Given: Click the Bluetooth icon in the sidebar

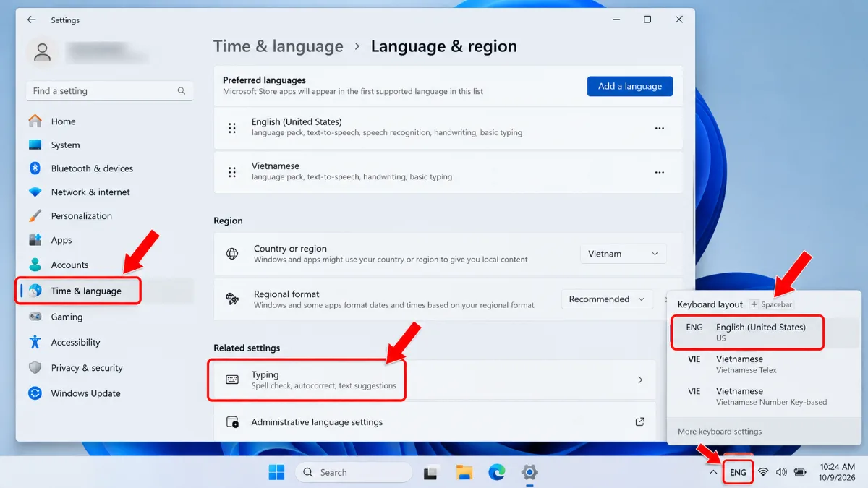Looking at the screenshot, I should 35,168.
